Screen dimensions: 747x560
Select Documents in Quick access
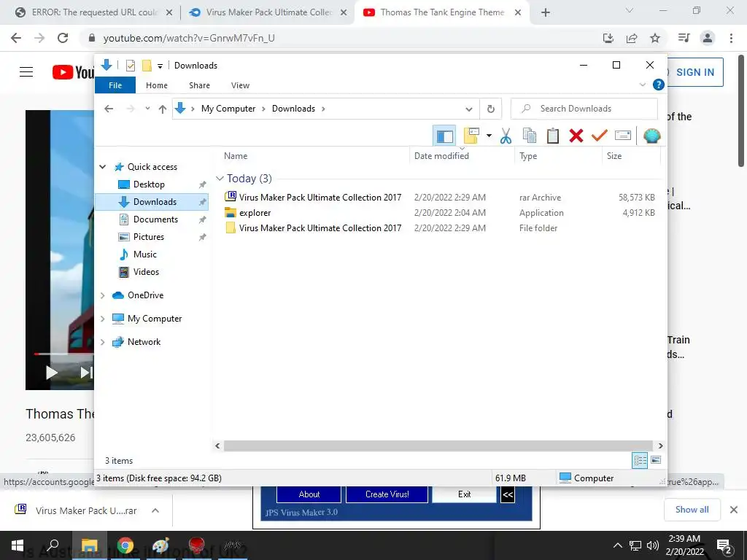pos(155,219)
